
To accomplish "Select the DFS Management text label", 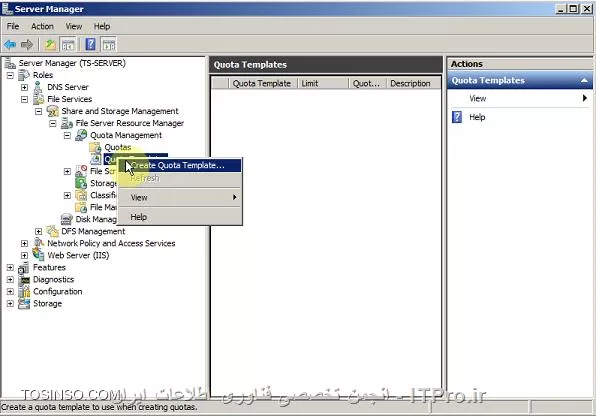I will pos(93,231).
